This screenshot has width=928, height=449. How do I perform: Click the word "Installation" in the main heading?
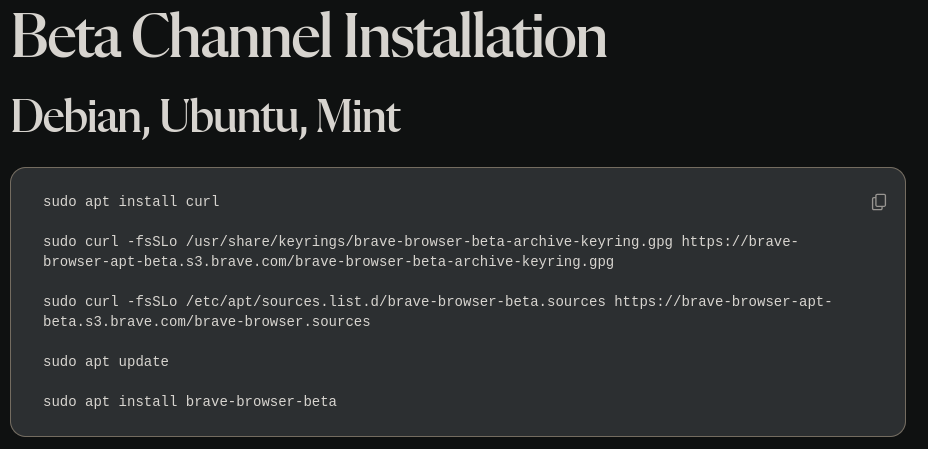pyautogui.click(x=475, y=36)
